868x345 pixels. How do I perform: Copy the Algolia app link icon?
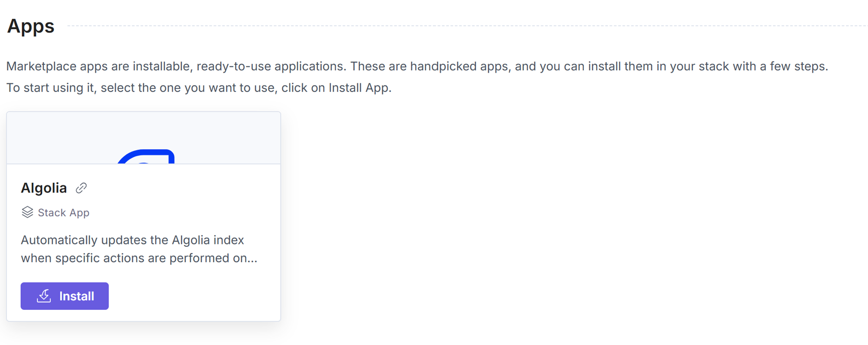(x=81, y=188)
